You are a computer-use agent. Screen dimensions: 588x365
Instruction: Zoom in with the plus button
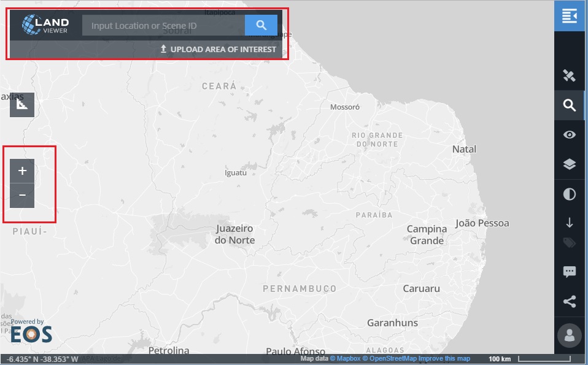pos(22,171)
